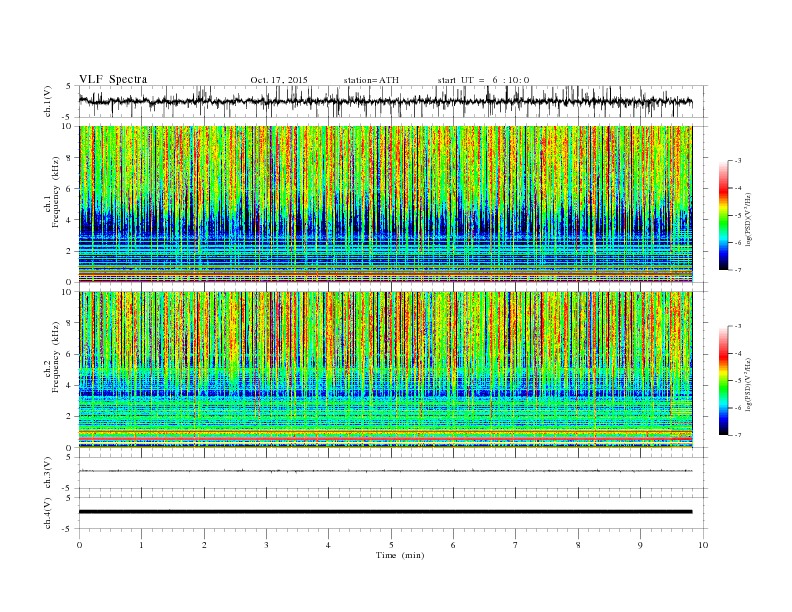Click the ch.2 spectrogram panel

(x=385, y=370)
